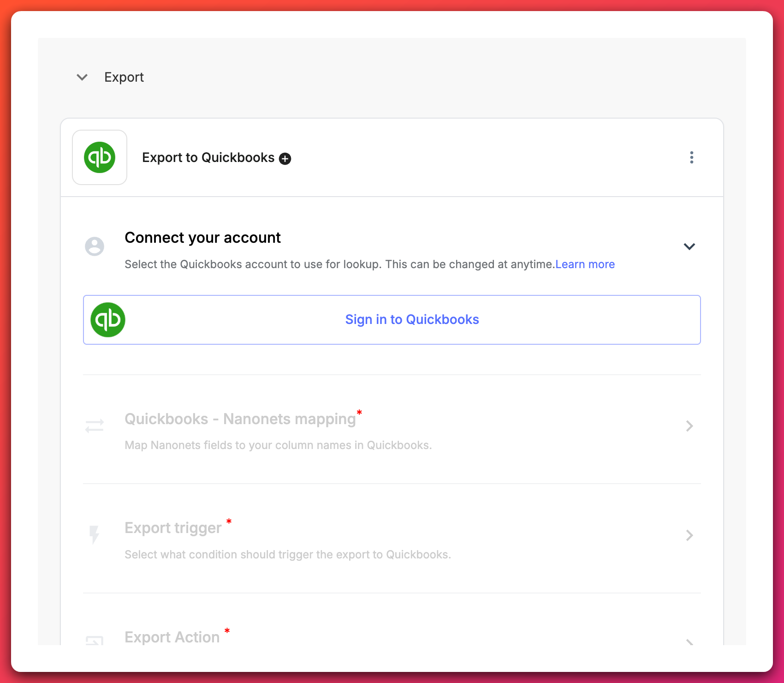The height and width of the screenshot is (683, 784).
Task: Select the mapping arrows icon near Nanonets mapping
Action: click(95, 425)
